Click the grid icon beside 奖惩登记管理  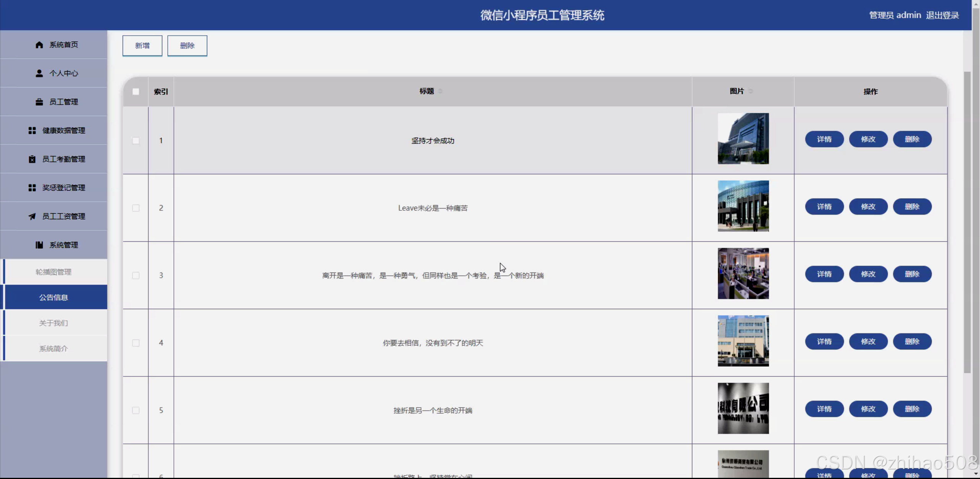[32, 188]
